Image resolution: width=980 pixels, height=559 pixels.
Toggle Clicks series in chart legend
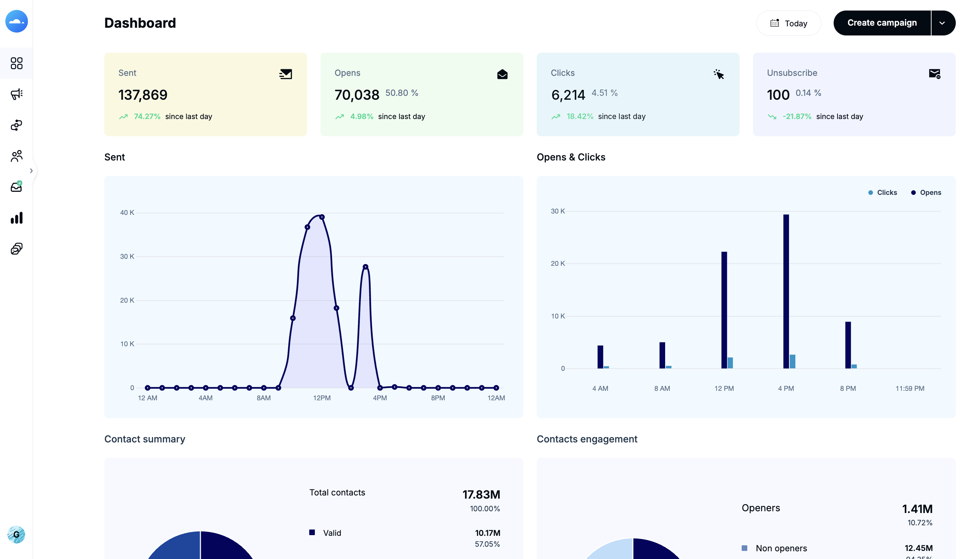click(882, 192)
